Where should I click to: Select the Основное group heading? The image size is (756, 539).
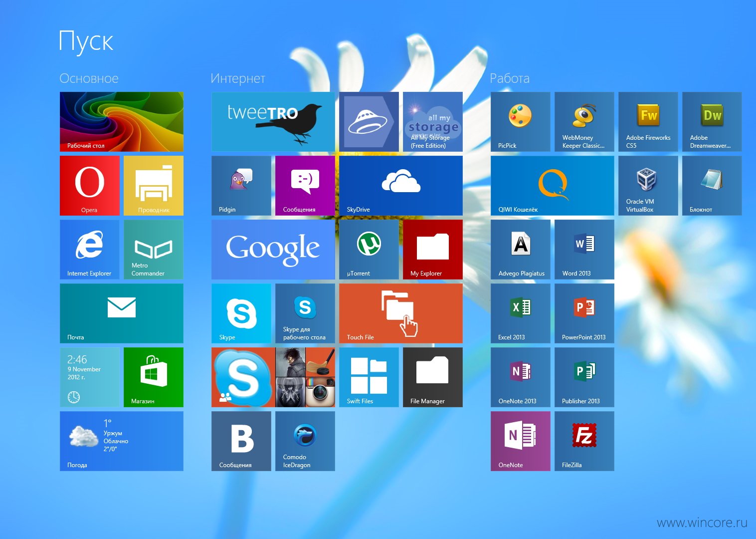pyautogui.click(x=89, y=78)
